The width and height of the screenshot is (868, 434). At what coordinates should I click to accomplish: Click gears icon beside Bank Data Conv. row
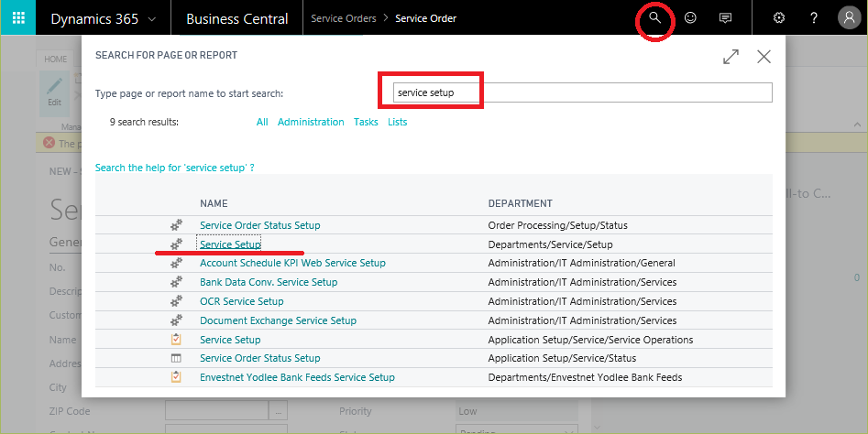tap(176, 282)
